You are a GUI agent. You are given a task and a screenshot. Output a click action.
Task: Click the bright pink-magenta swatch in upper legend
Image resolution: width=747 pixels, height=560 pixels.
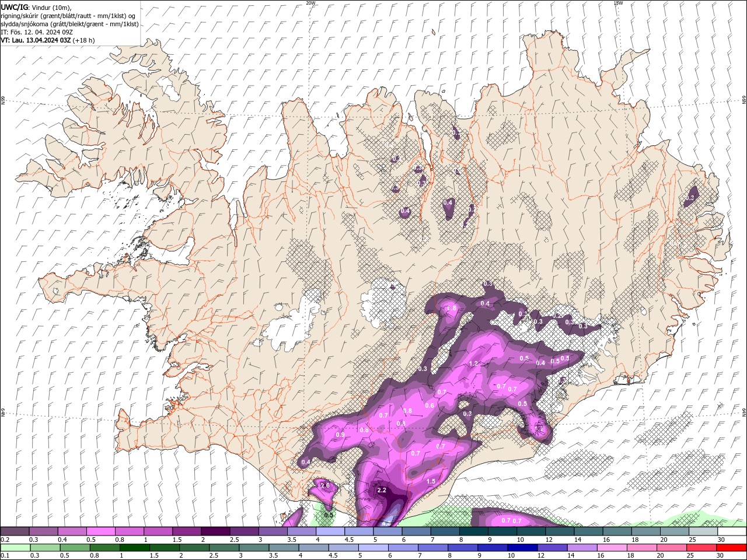point(100,531)
